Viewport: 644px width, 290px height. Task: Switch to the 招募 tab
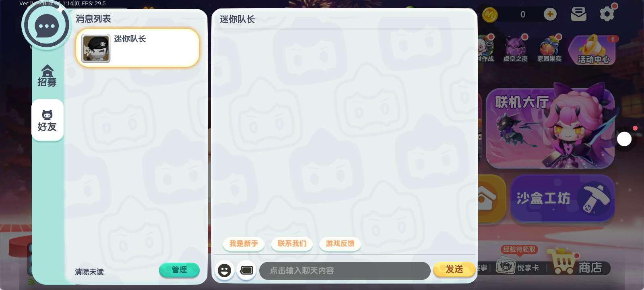[x=47, y=76]
